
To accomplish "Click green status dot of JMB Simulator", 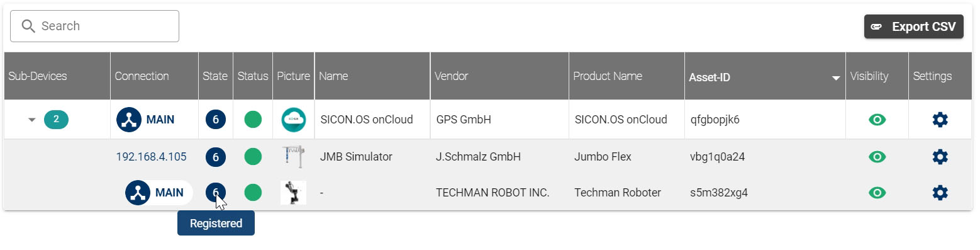I will tap(253, 157).
